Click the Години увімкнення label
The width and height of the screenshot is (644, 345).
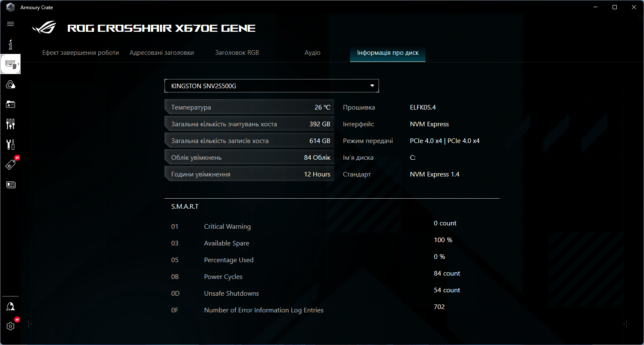click(201, 174)
